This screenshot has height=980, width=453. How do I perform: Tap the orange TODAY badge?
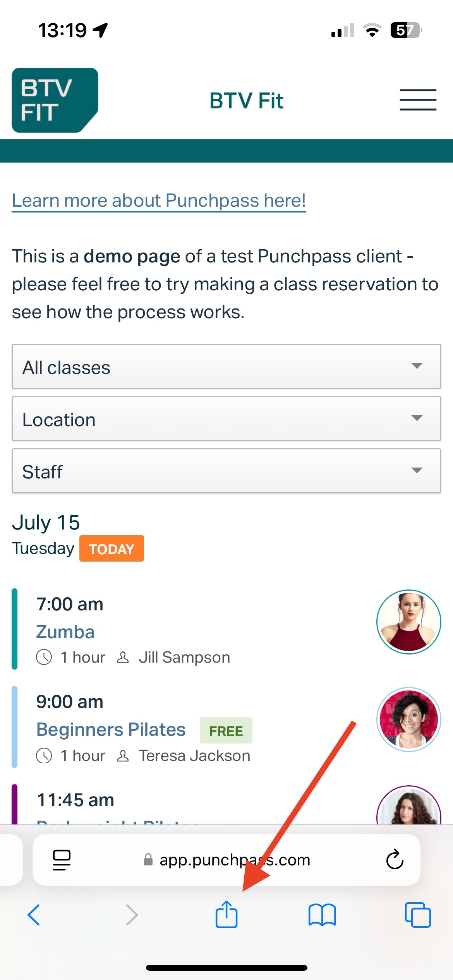pos(112,548)
